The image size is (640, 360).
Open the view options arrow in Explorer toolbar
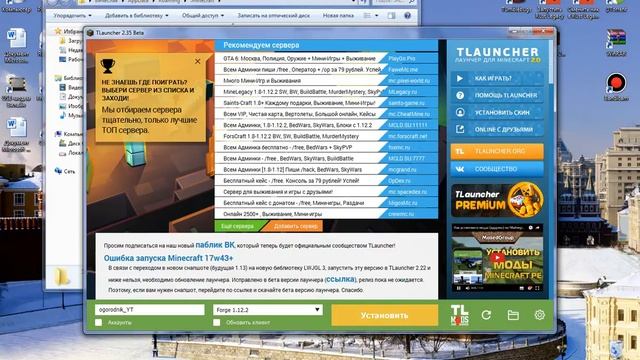click(376, 16)
